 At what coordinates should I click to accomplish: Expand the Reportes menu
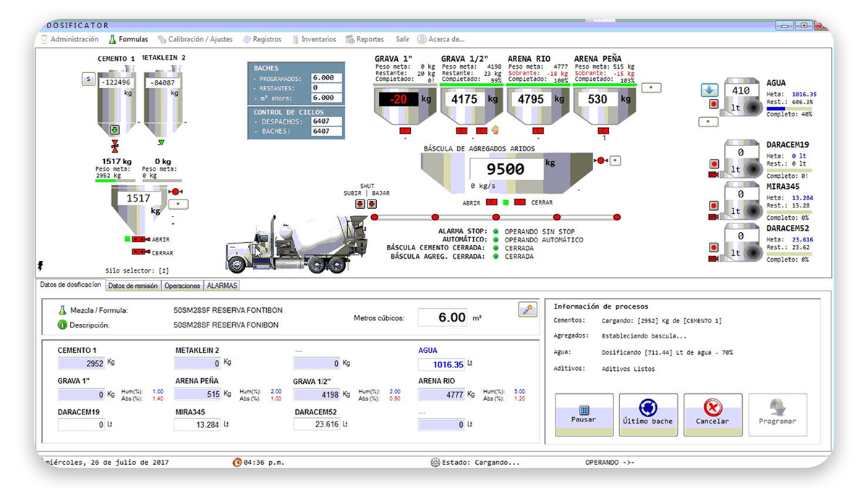pos(365,40)
